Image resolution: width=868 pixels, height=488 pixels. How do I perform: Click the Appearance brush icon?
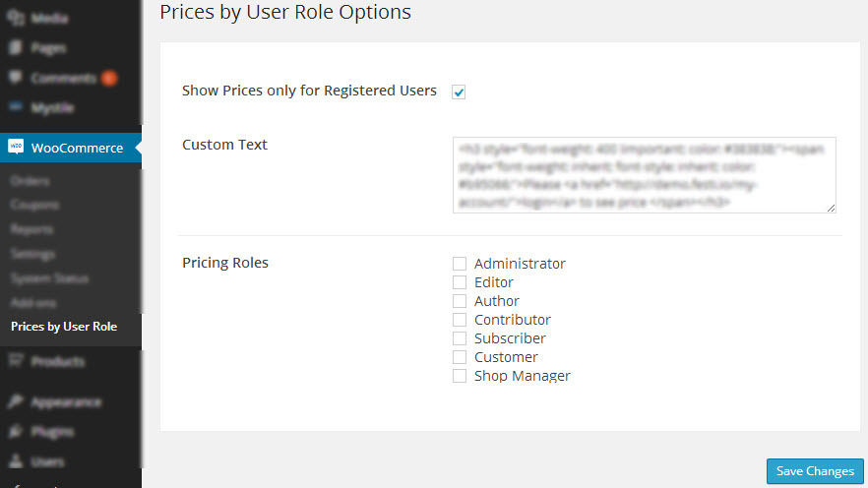pos(16,401)
